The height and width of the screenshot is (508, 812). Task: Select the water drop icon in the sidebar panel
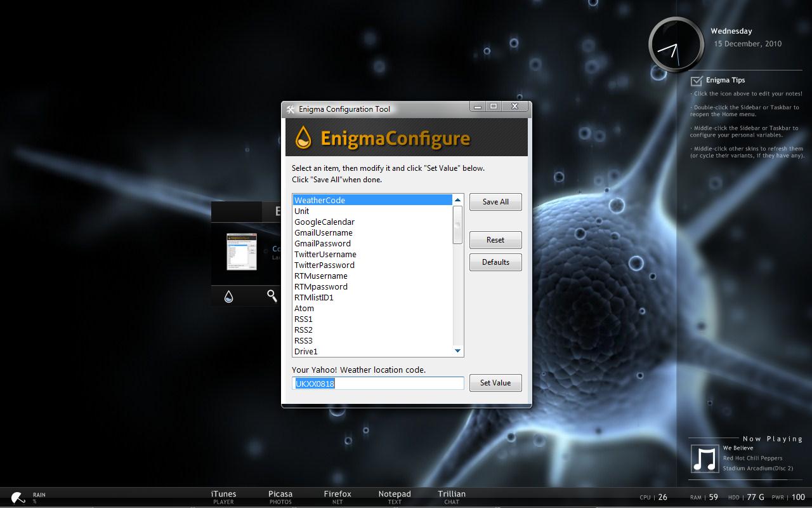point(228,296)
